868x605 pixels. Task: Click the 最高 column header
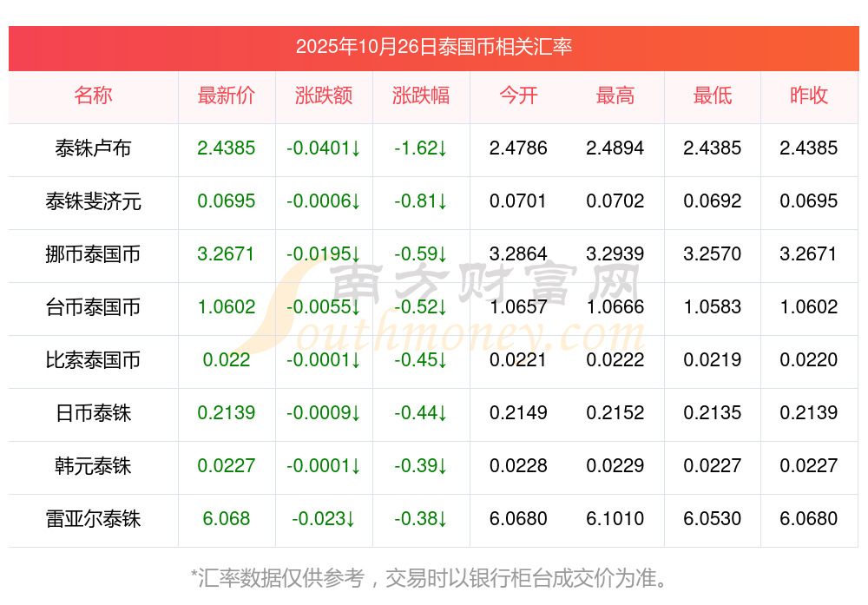[x=615, y=96]
